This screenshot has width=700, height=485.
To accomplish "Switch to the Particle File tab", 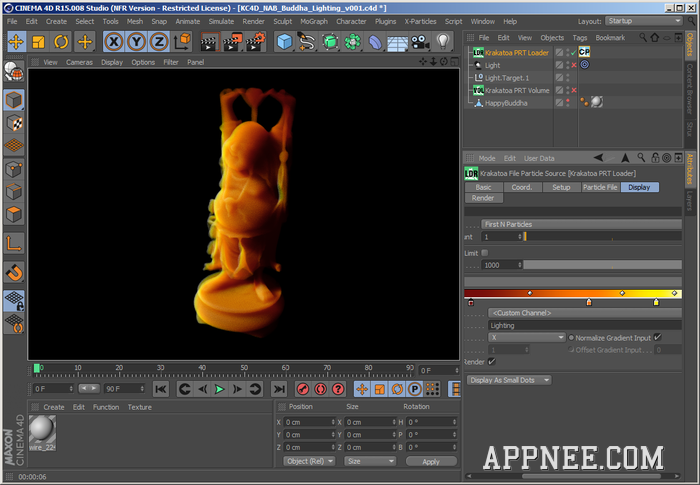I will (600, 187).
